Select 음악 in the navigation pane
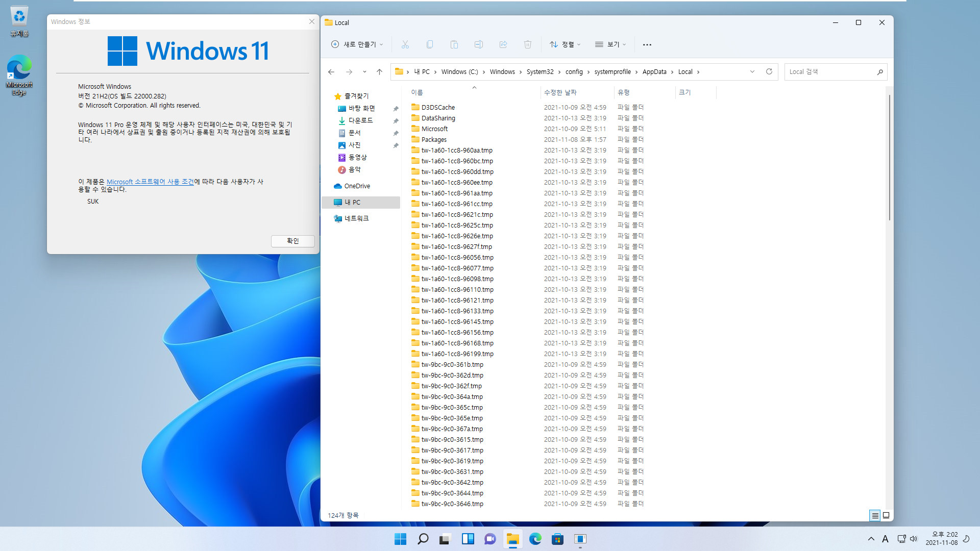Viewport: 980px width, 551px height. click(x=354, y=170)
